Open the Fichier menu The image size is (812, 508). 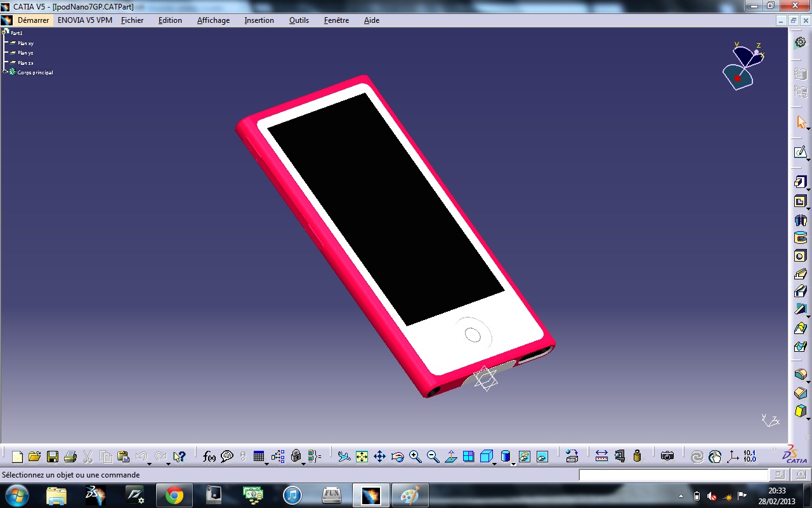[x=133, y=20]
